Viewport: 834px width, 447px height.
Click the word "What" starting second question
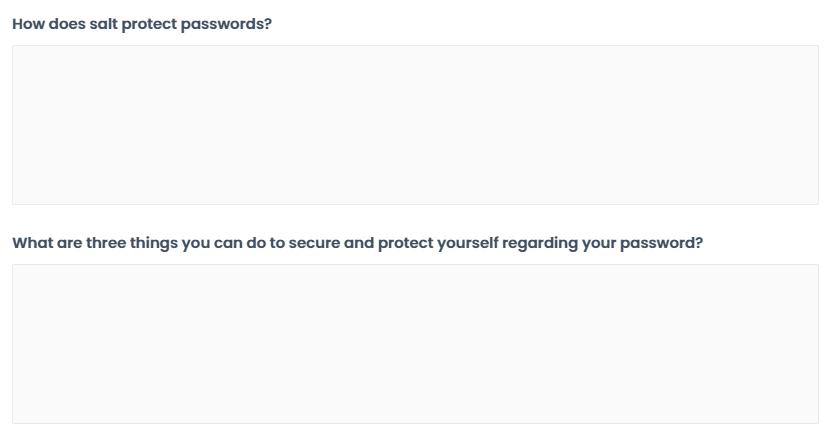click(x=31, y=243)
